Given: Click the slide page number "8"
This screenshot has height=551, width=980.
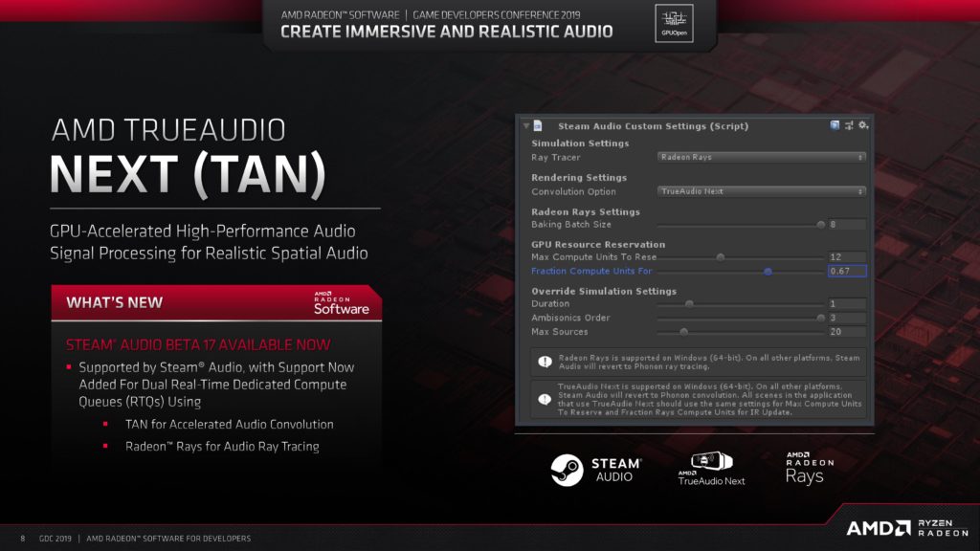Looking at the screenshot, I should (23, 539).
